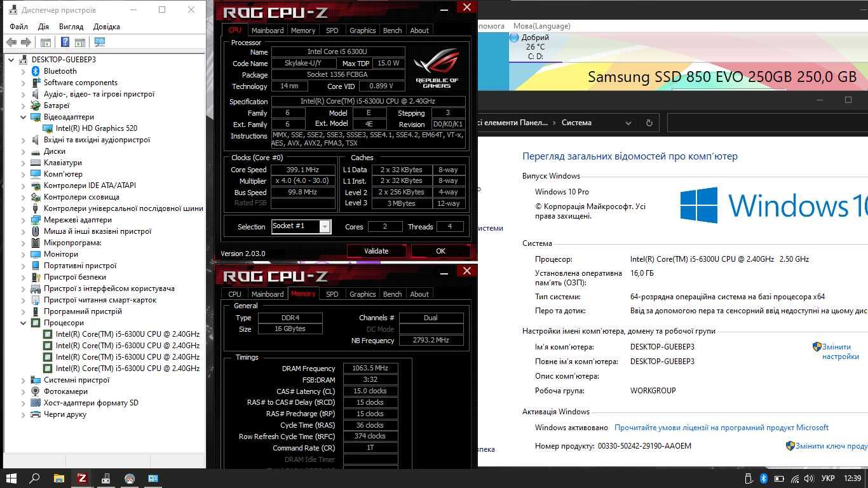Open CPU-Z red Z taskbar icon

[82, 478]
